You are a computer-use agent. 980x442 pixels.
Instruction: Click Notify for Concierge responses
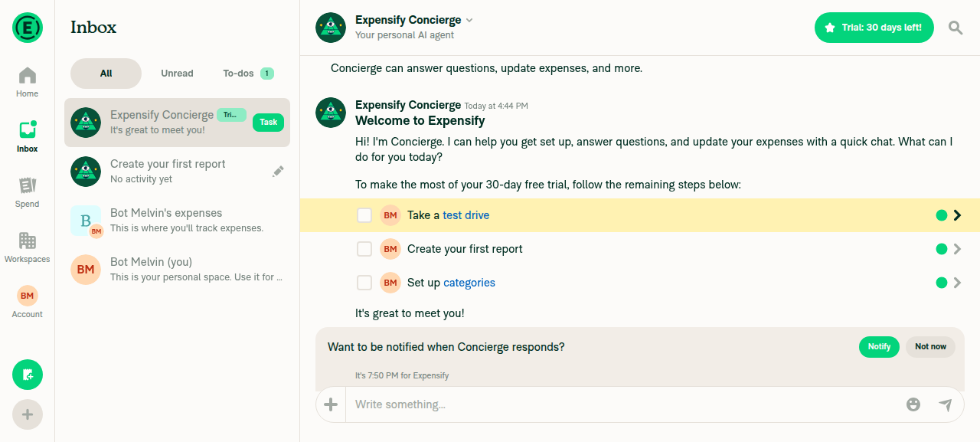coord(879,346)
